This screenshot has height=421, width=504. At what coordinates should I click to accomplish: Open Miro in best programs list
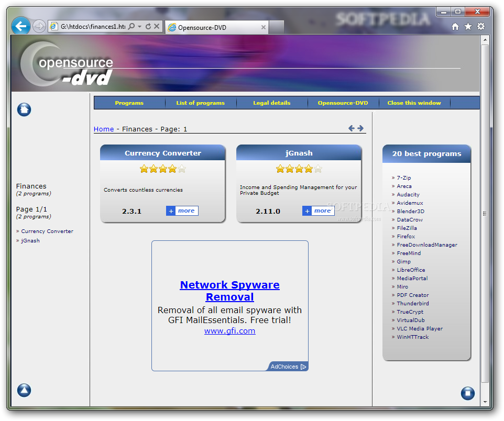[402, 286]
